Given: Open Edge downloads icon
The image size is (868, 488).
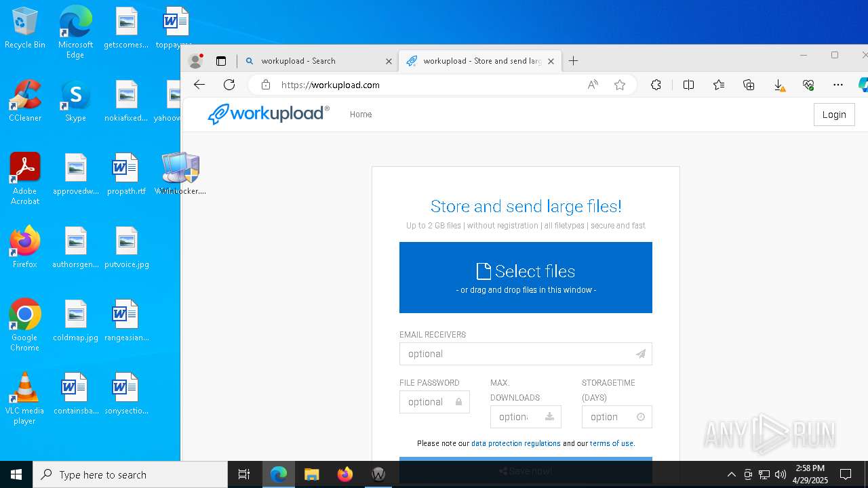Looking at the screenshot, I should pyautogui.click(x=779, y=85).
